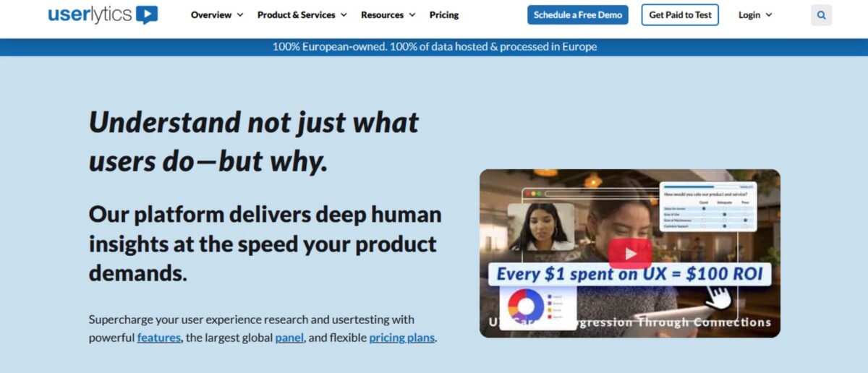
Task: Open the pricing plans hyperlink
Action: [402, 338]
